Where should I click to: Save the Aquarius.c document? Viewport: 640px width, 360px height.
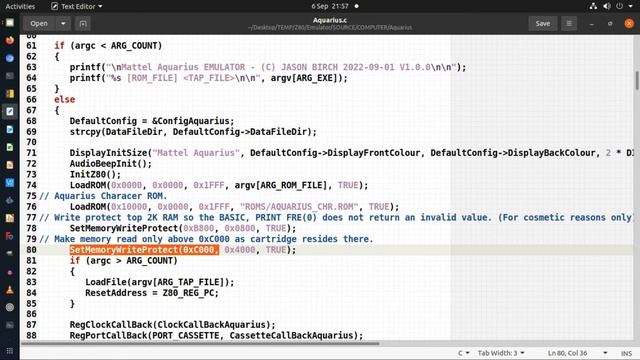point(542,24)
